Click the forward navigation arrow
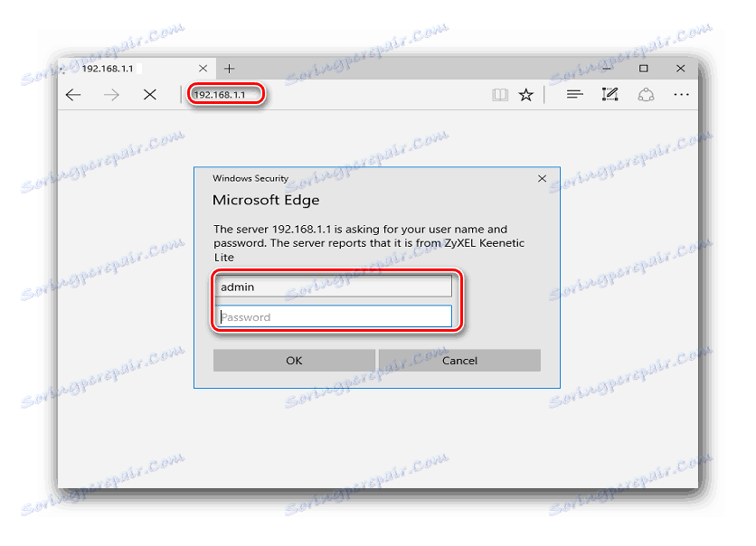Image resolution: width=756 pixels, height=546 pixels. coord(111,94)
